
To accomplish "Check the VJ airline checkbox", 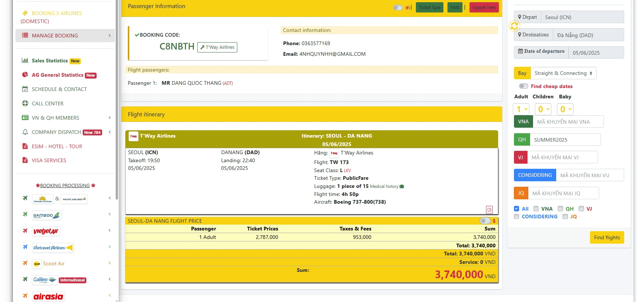I will tap(581, 208).
